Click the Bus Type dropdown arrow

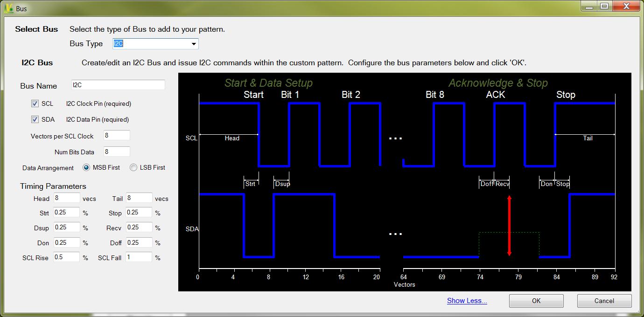(194, 43)
